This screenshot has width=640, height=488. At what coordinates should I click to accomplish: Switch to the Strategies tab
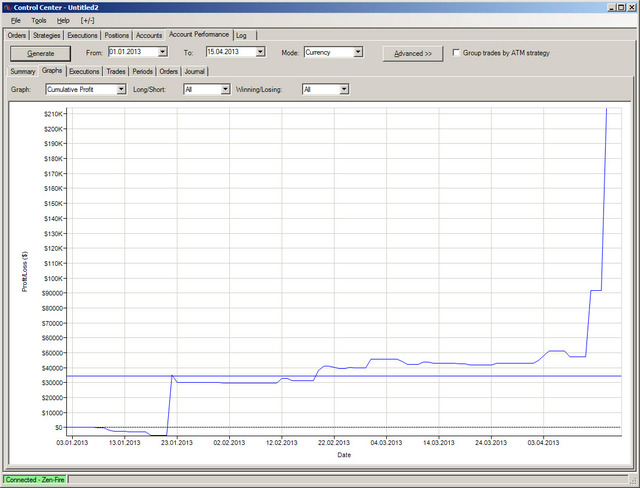coord(47,35)
